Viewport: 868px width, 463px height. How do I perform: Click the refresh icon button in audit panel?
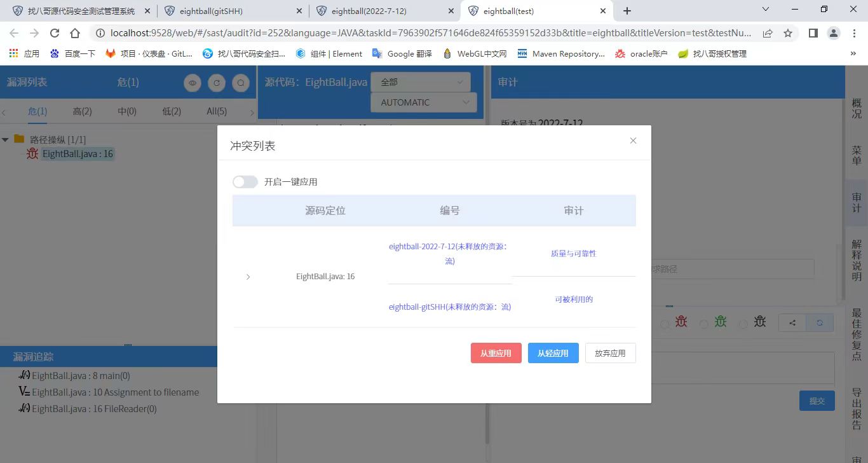pyautogui.click(x=820, y=322)
